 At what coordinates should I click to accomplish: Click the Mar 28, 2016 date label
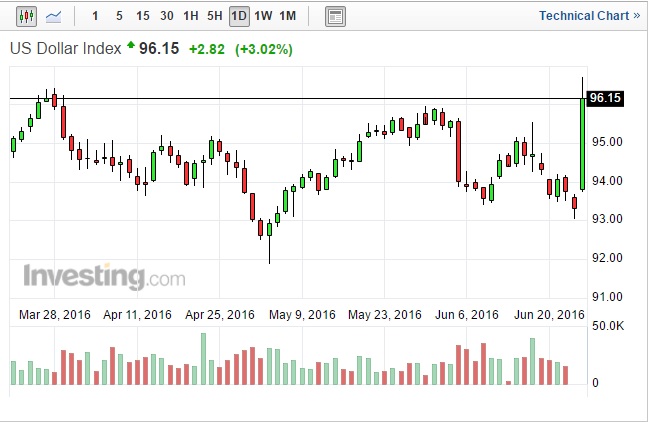[x=55, y=315]
